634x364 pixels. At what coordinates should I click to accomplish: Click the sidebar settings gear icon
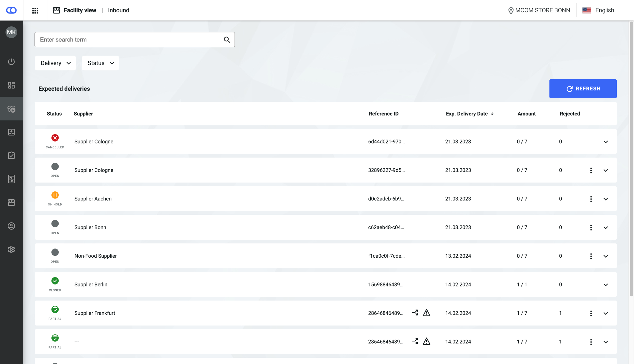(x=11, y=249)
